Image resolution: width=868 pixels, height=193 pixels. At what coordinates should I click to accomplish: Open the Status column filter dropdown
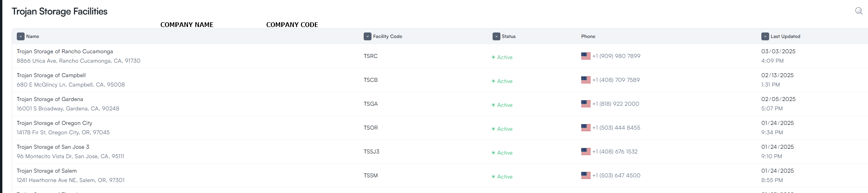496,36
